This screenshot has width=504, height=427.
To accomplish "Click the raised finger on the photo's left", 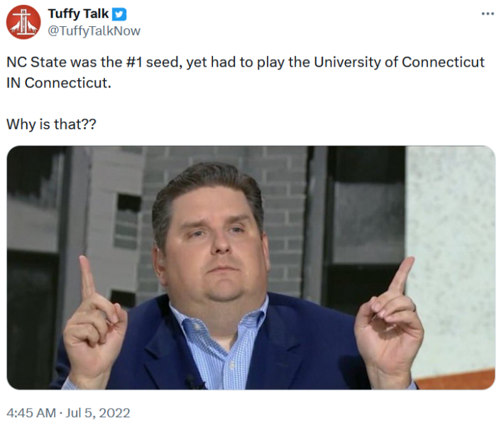I will tap(87, 281).
